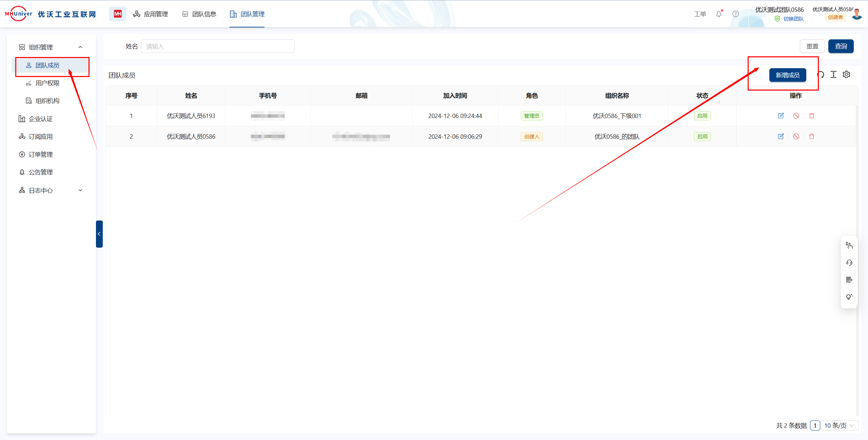868x440 pixels.
Task: Click the table refresh icon
Action: (821, 75)
